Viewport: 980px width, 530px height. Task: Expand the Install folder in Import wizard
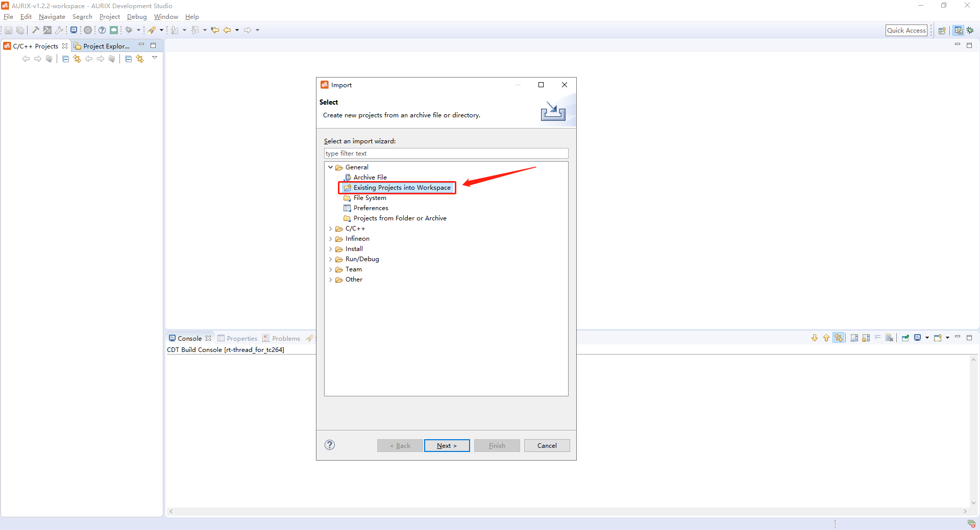[331, 249]
